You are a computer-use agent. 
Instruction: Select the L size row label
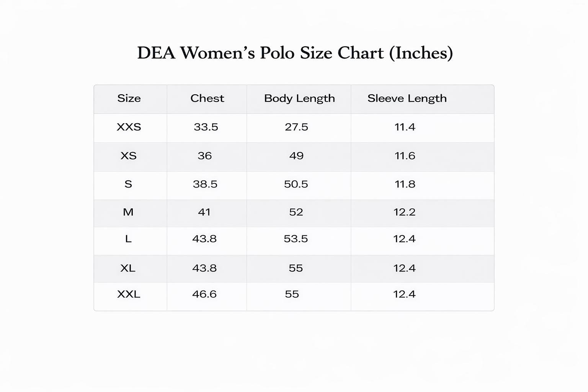(x=128, y=239)
